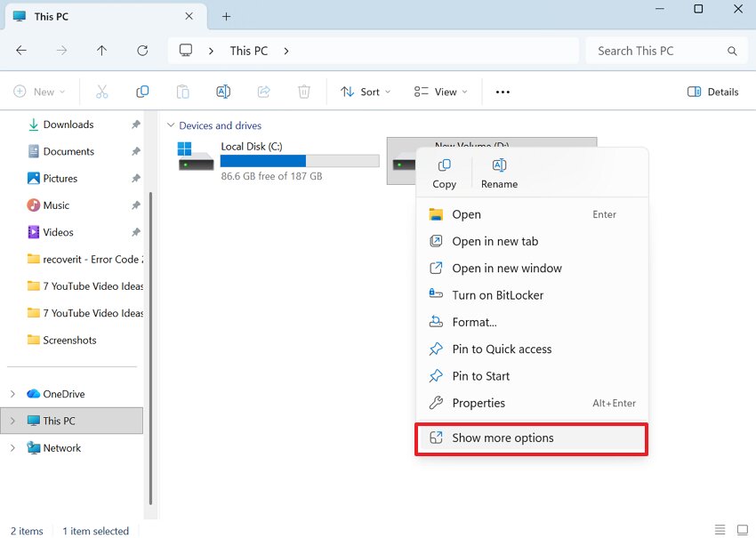Open Properties for the selected drive
Image resolution: width=756 pixels, height=538 pixels.
[485, 403]
